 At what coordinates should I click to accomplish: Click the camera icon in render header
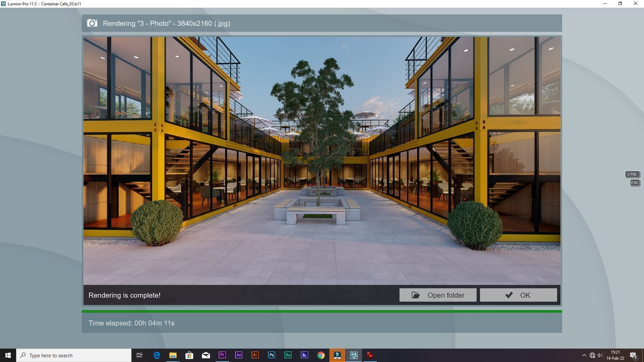[x=92, y=23]
